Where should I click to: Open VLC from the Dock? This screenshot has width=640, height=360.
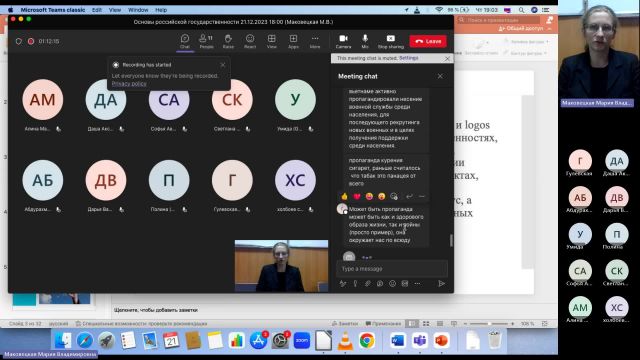[x=345, y=340]
